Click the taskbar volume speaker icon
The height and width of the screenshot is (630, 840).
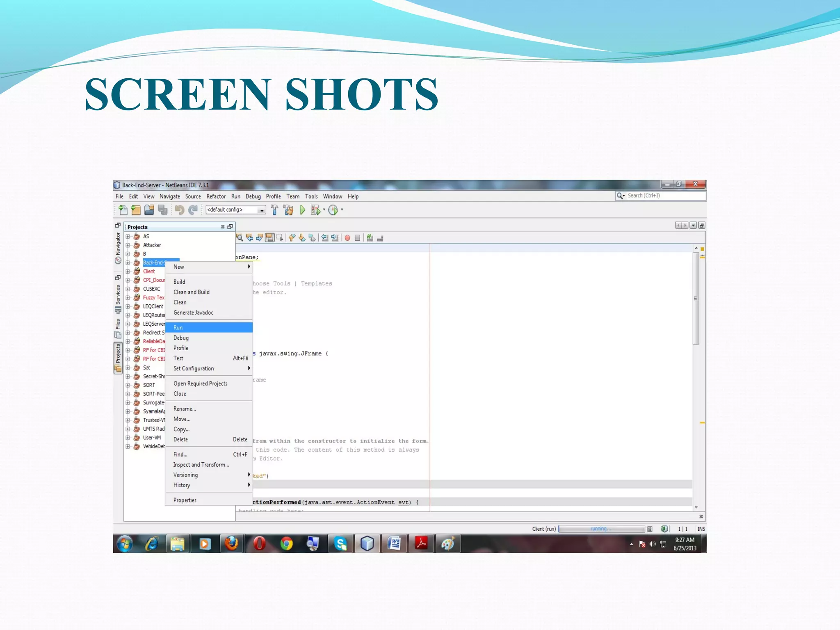[653, 544]
